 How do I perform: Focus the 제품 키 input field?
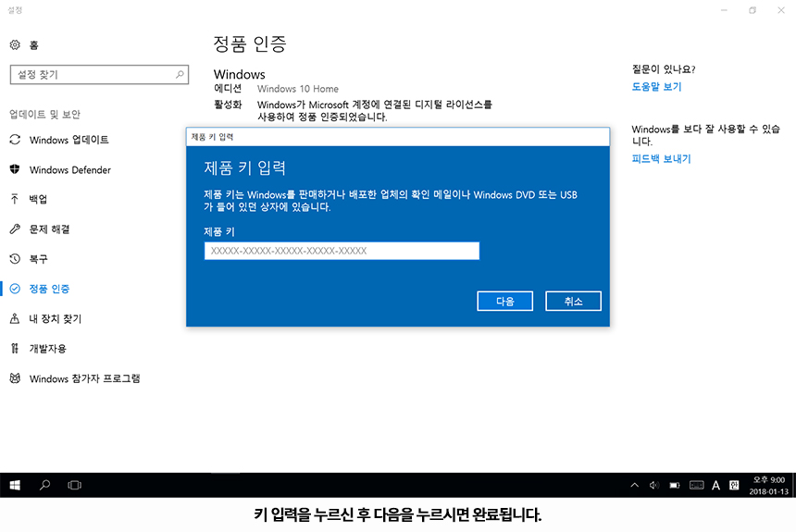[x=342, y=251]
